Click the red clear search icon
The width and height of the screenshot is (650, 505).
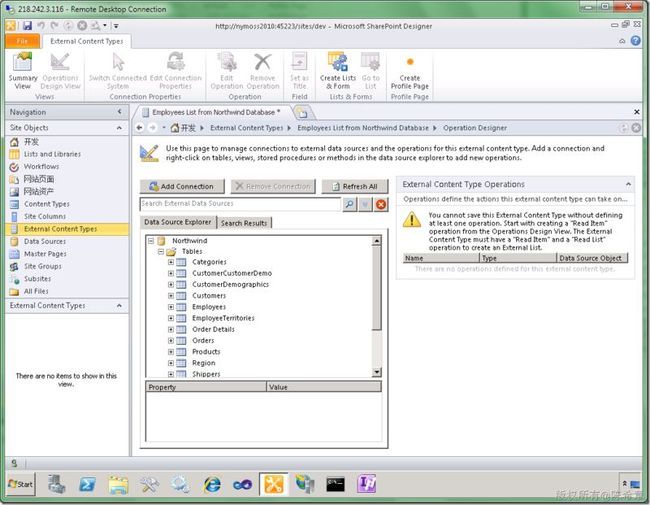pyautogui.click(x=381, y=204)
